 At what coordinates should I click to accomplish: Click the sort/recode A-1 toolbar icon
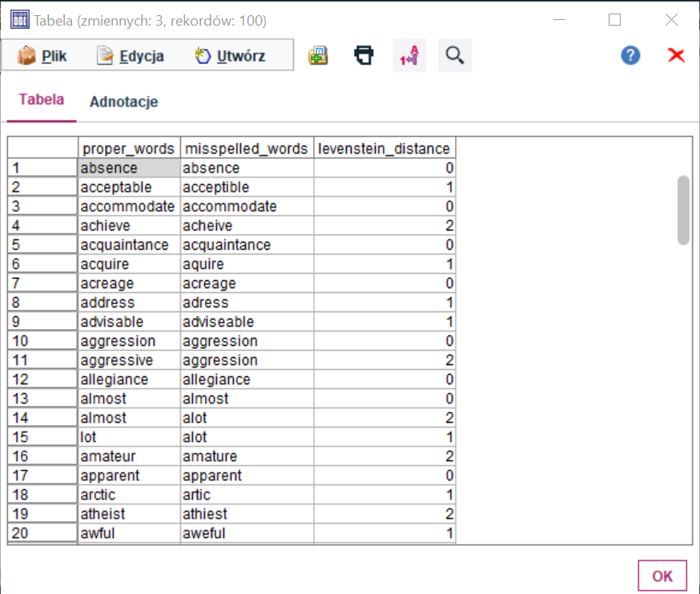(409, 56)
